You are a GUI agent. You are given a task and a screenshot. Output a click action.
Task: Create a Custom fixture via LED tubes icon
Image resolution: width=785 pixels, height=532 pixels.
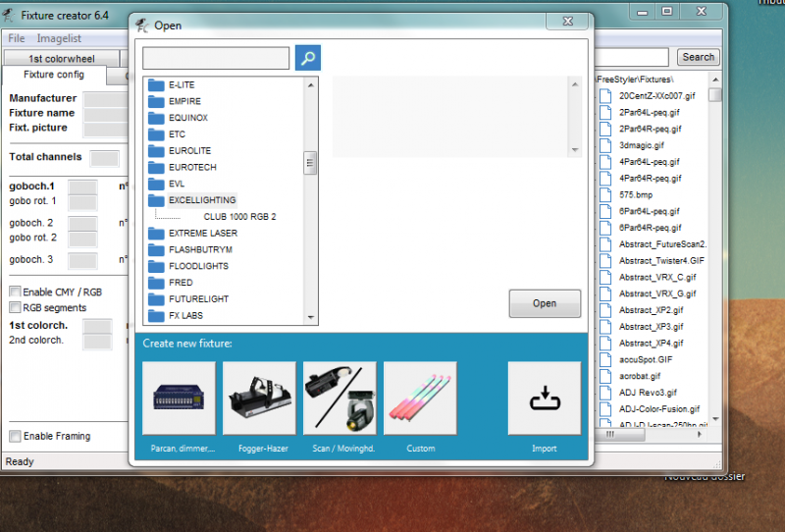(x=420, y=398)
